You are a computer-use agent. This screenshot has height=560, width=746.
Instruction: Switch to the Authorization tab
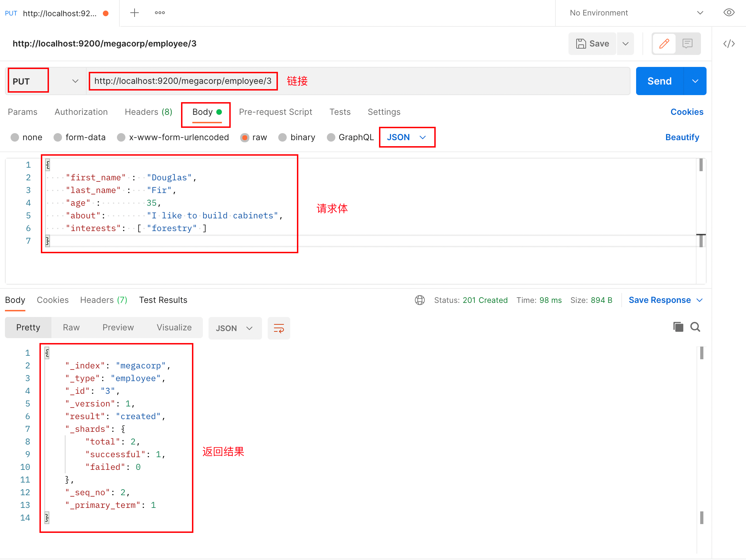pyautogui.click(x=81, y=112)
